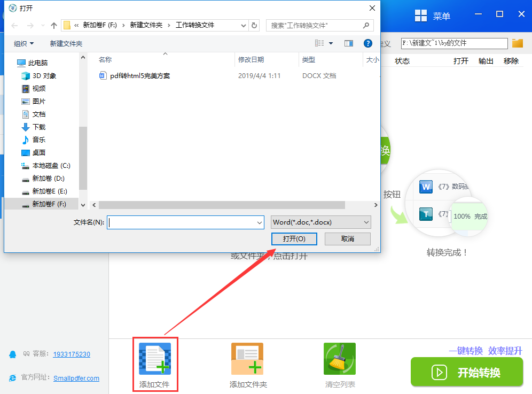Click the forward navigation arrow
The image size is (532, 394).
tap(30, 26)
